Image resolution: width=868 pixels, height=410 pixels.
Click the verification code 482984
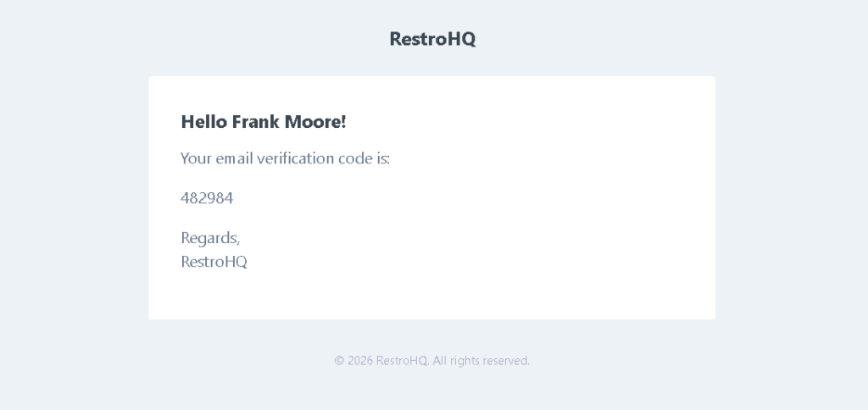pyautogui.click(x=207, y=198)
